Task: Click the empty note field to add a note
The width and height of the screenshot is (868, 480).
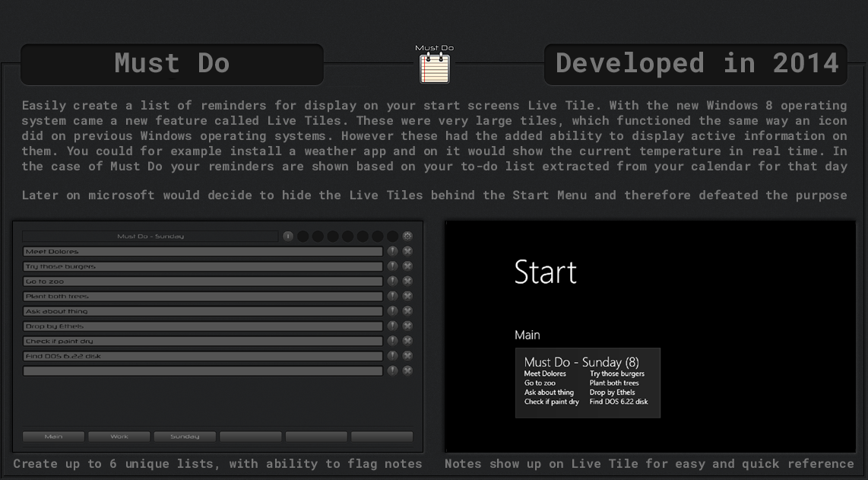Action: pyautogui.click(x=203, y=371)
